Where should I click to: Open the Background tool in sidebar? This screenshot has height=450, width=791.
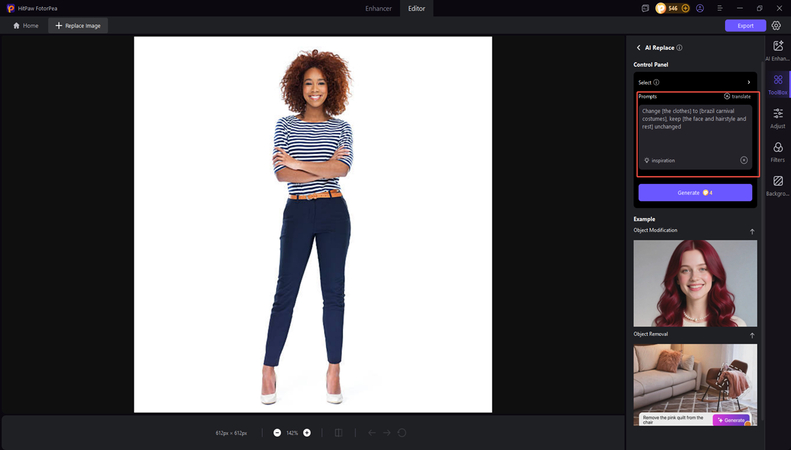pyautogui.click(x=778, y=185)
